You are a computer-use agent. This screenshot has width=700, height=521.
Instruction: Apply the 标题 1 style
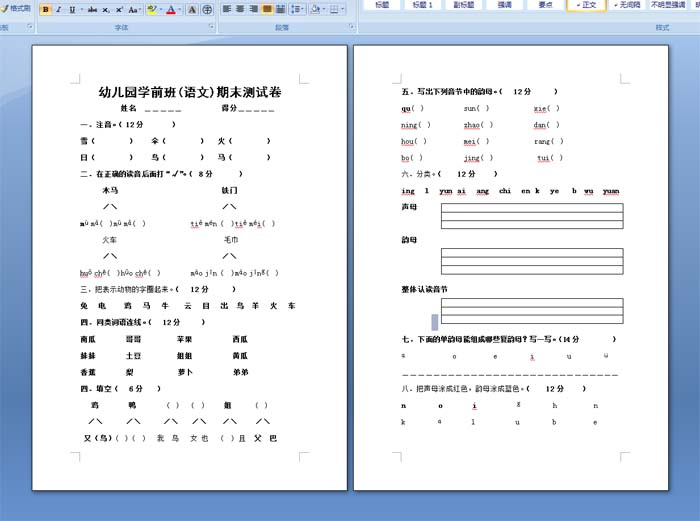[422, 5]
